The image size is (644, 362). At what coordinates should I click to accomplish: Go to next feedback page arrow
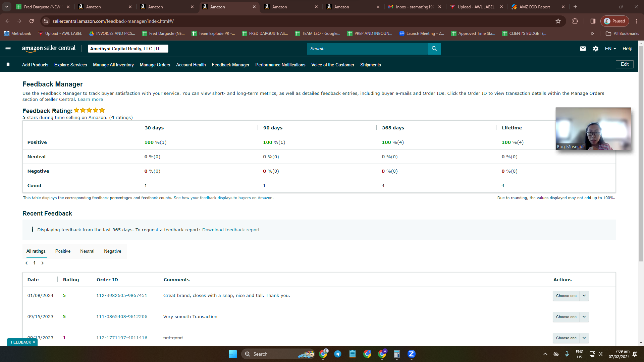(x=43, y=263)
